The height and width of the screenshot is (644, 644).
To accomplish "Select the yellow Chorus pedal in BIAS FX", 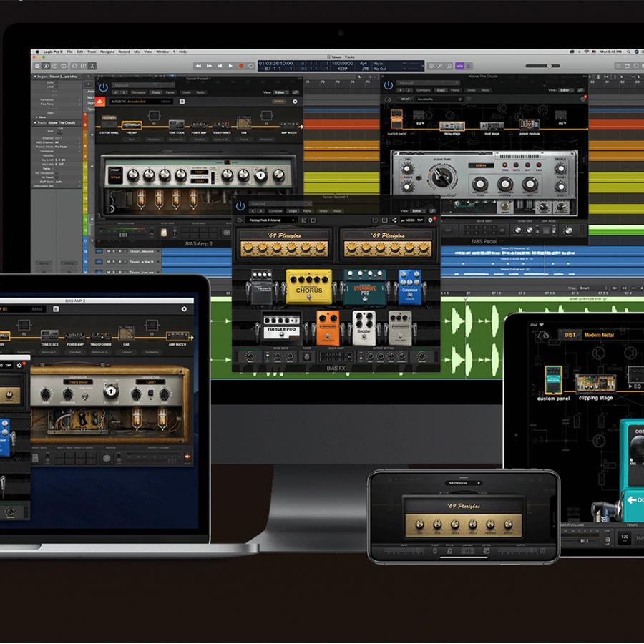I will click(x=309, y=286).
